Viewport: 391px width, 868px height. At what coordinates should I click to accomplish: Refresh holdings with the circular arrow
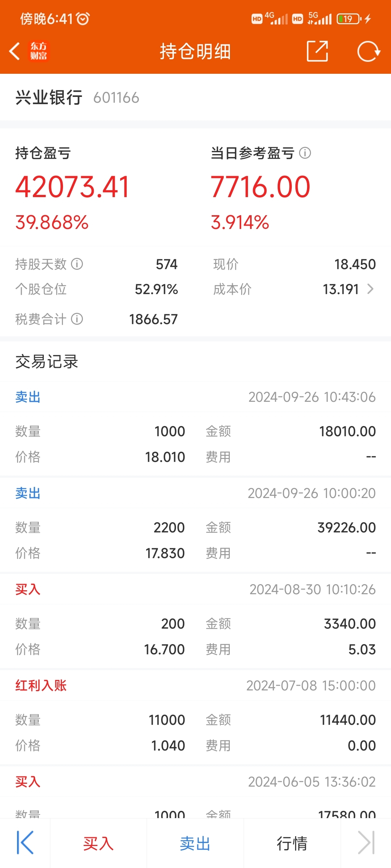pos(369,51)
